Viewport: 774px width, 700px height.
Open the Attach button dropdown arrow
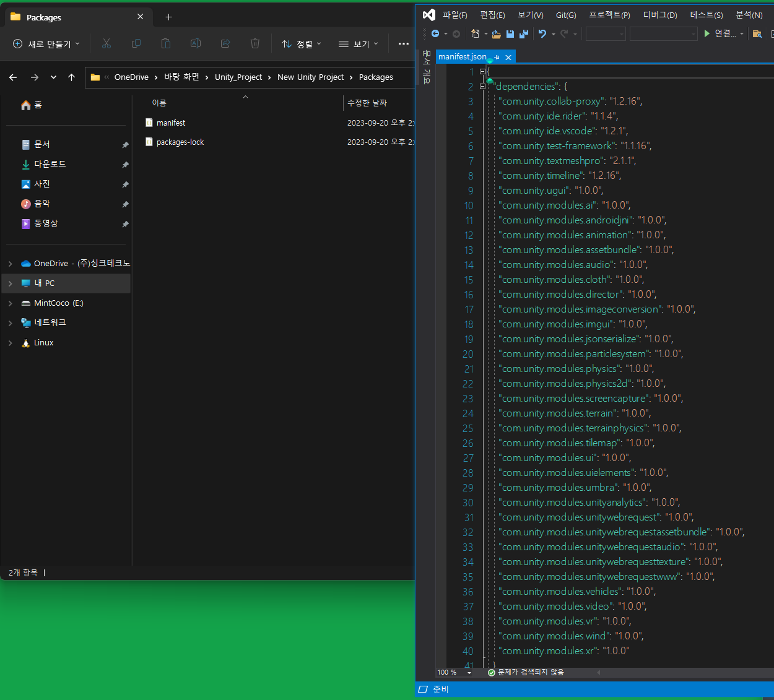tap(741, 34)
